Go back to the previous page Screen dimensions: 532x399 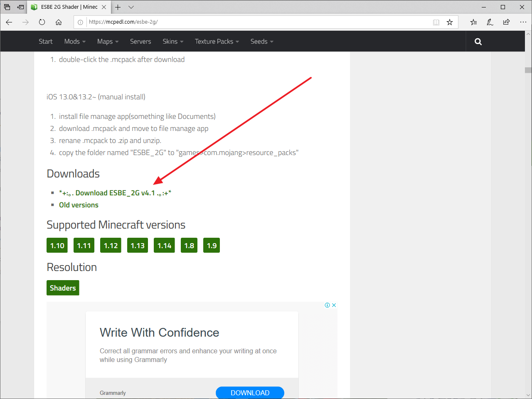click(x=9, y=22)
